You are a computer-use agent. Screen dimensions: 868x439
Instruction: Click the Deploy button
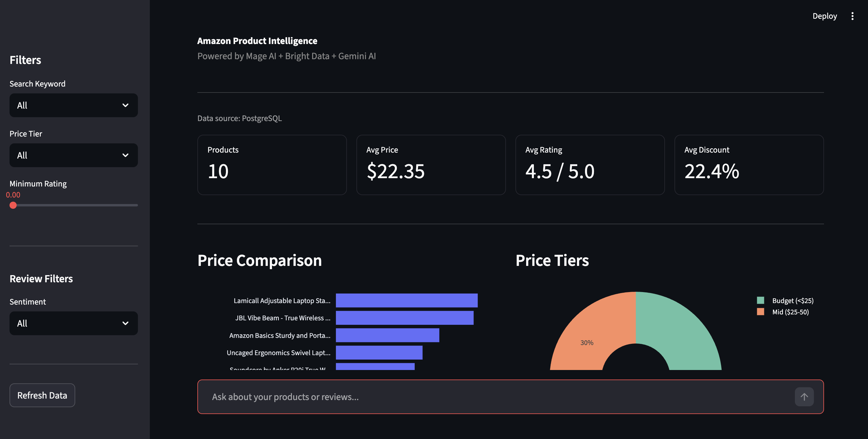point(825,16)
